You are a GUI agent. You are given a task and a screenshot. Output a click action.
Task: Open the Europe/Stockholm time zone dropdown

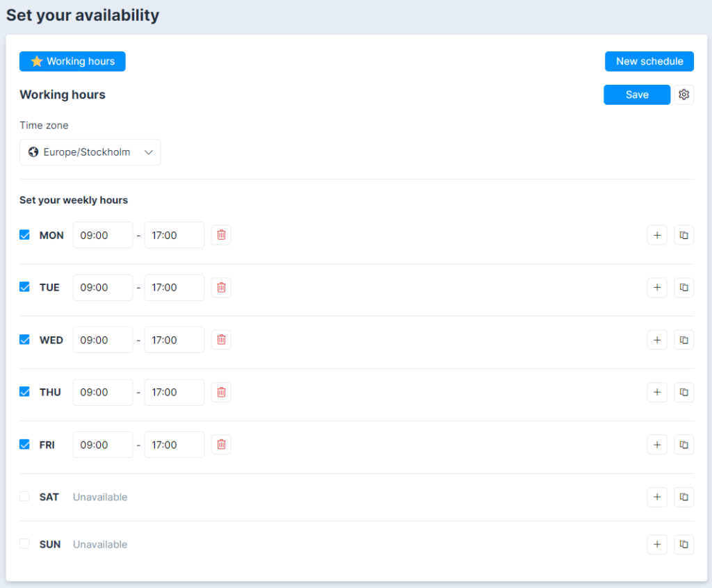coord(90,152)
